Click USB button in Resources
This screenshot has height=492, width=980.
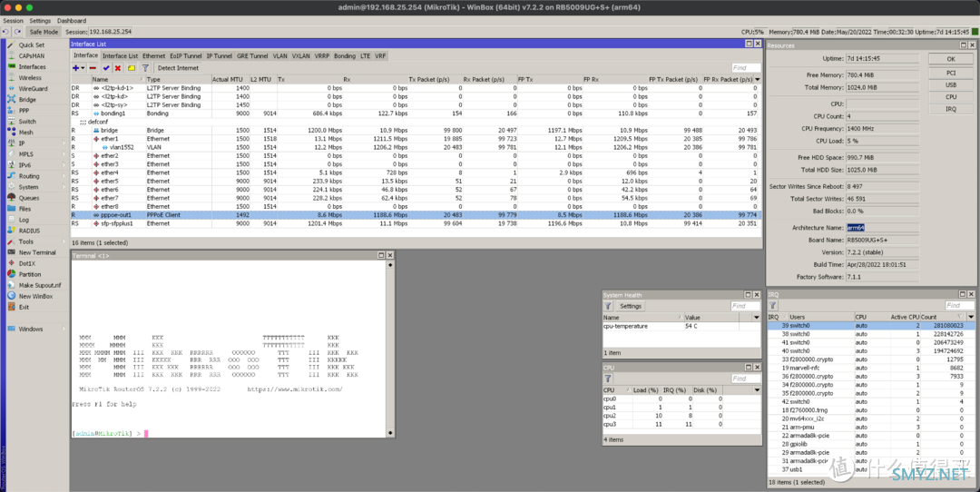pos(951,85)
